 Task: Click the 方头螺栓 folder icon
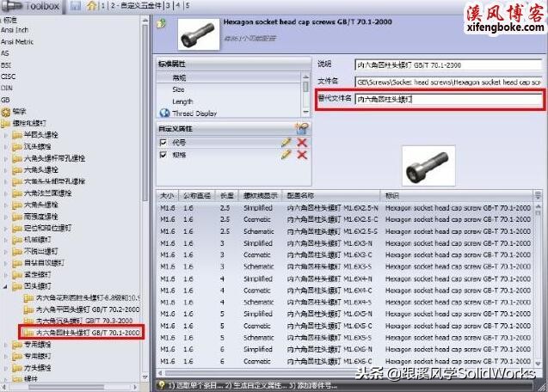point(17,368)
